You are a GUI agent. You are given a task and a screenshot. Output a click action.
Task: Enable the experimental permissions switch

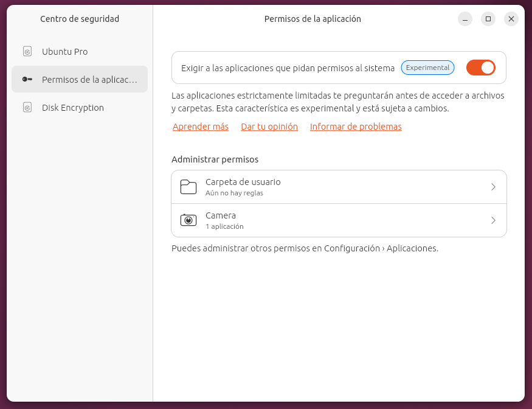(x=481, y=68)
